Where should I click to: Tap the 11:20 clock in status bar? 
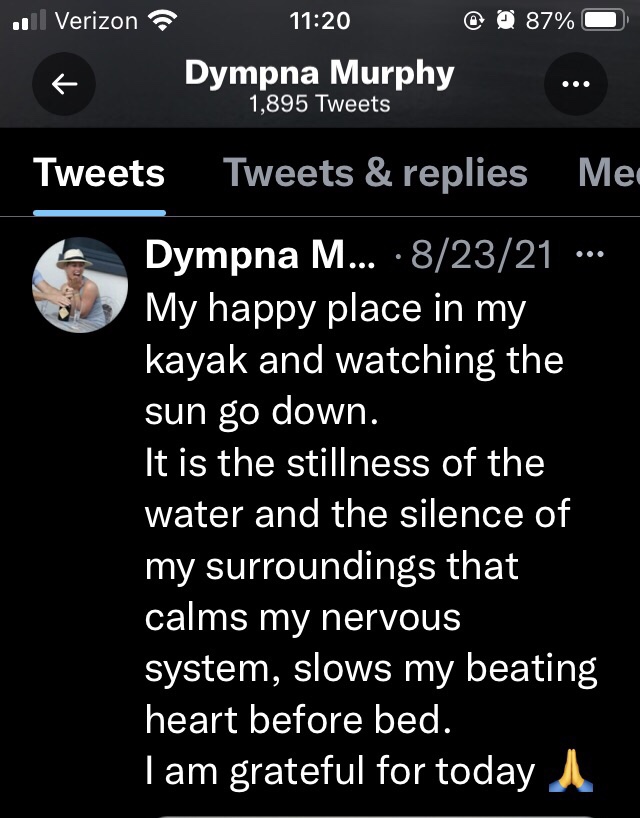click(x=318, y=21)
